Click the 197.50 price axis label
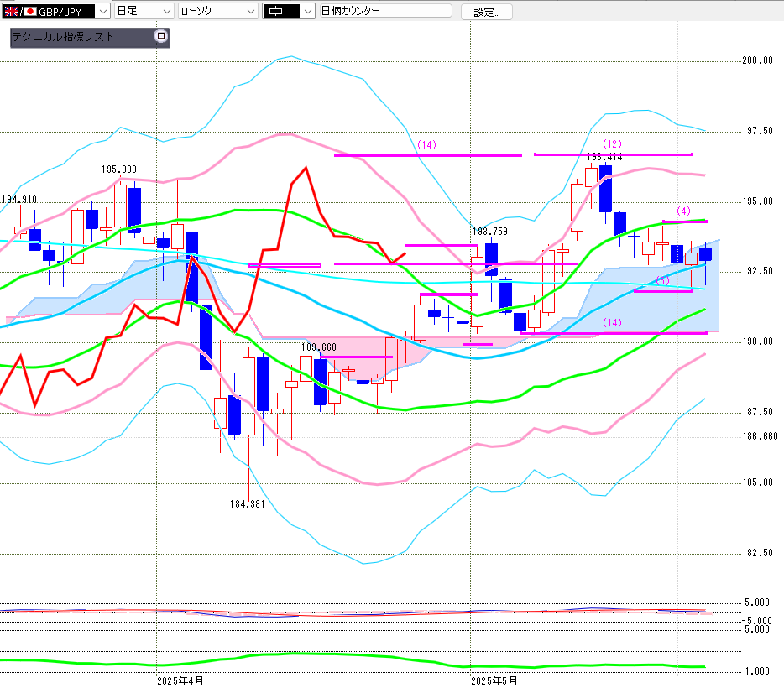784x688 pixels. [757, 131]
